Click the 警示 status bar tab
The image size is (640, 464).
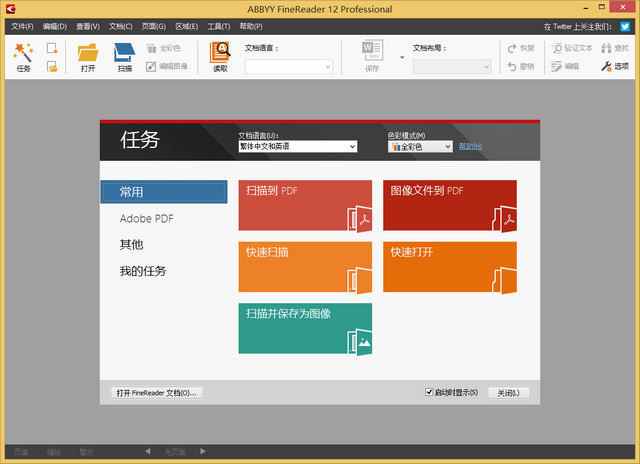(x=86, y=452)
